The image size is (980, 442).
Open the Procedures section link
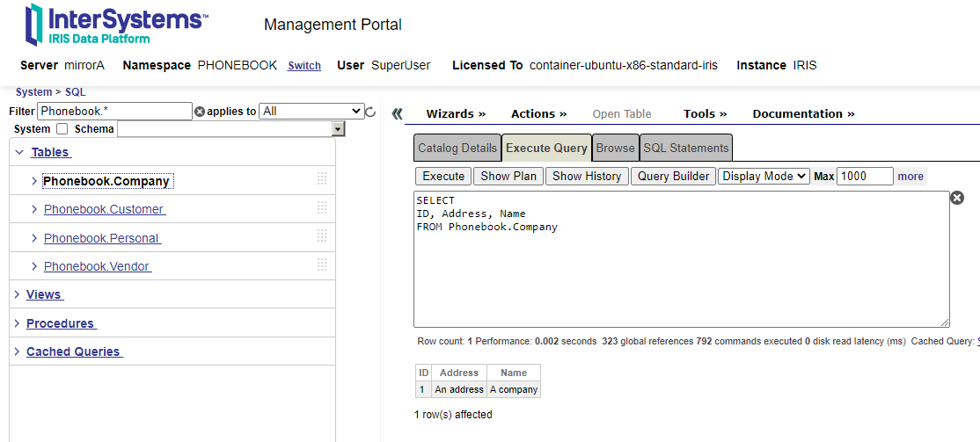point(62,323)
